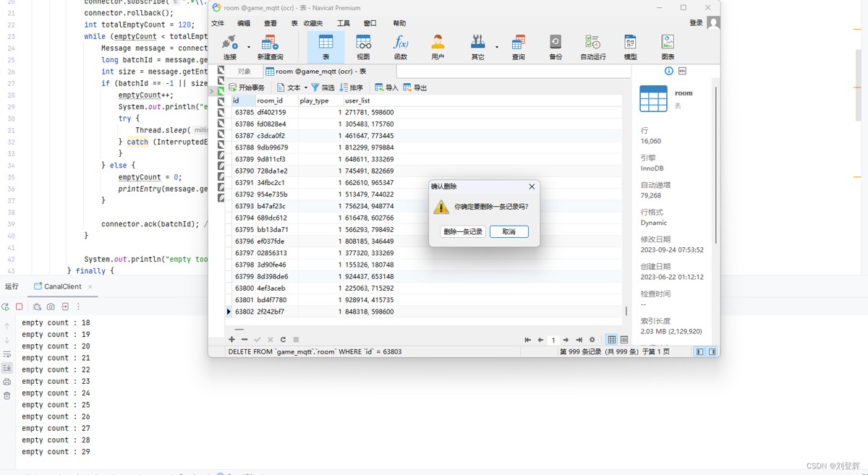Viewport: 868px width, 475px height.
Task: Switch to form view in Navicat
Action: point(624,340)
